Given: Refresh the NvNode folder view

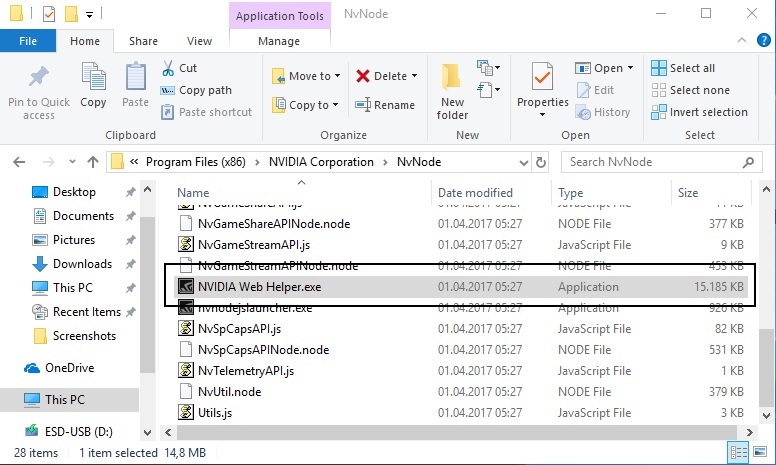Looking at the screenshot, I should 541,162.
